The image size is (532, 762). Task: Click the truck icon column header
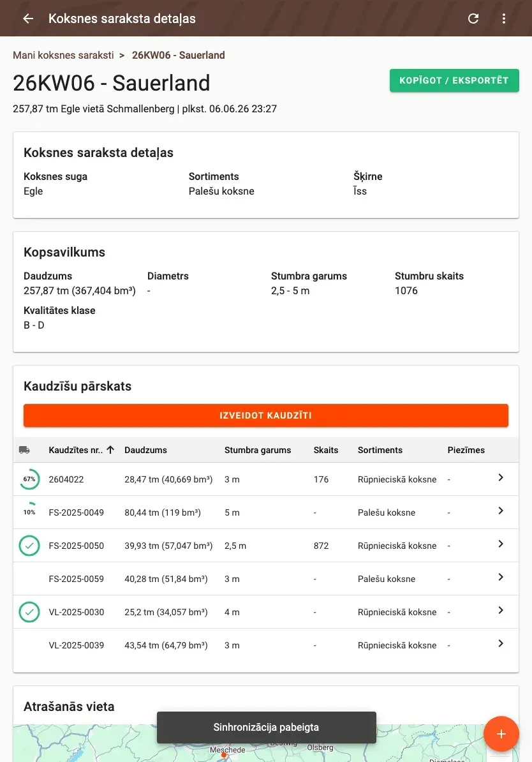(24, 450)
